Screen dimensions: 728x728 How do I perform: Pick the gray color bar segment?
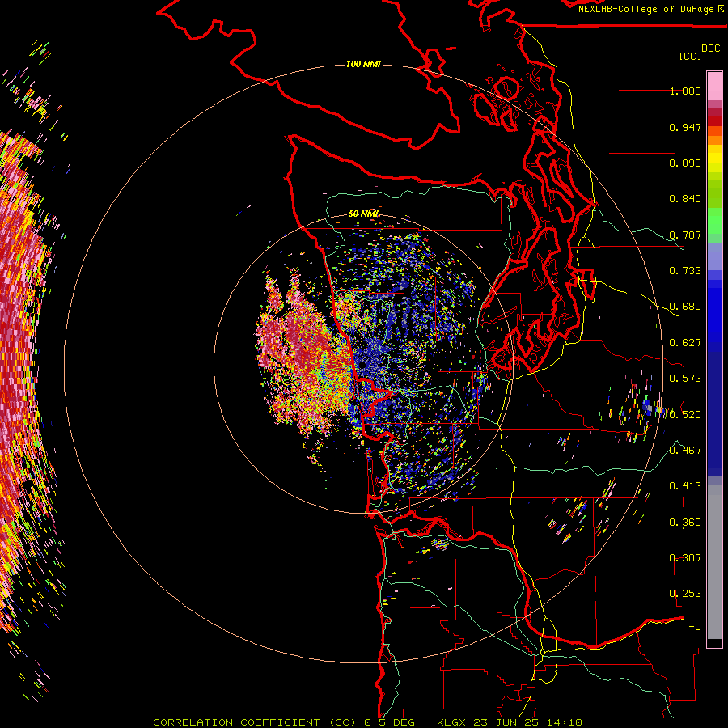pyautogui.click(x=714, y=562)
